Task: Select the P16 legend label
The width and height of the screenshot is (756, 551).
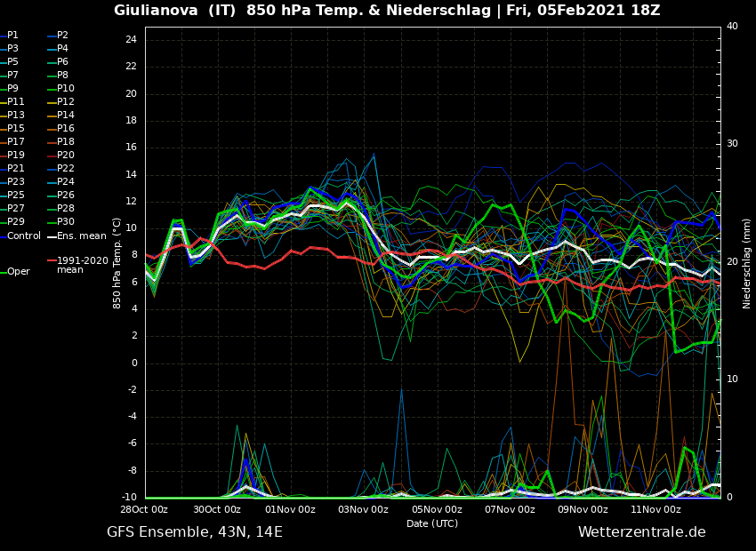Action: [x=65, y=129]
